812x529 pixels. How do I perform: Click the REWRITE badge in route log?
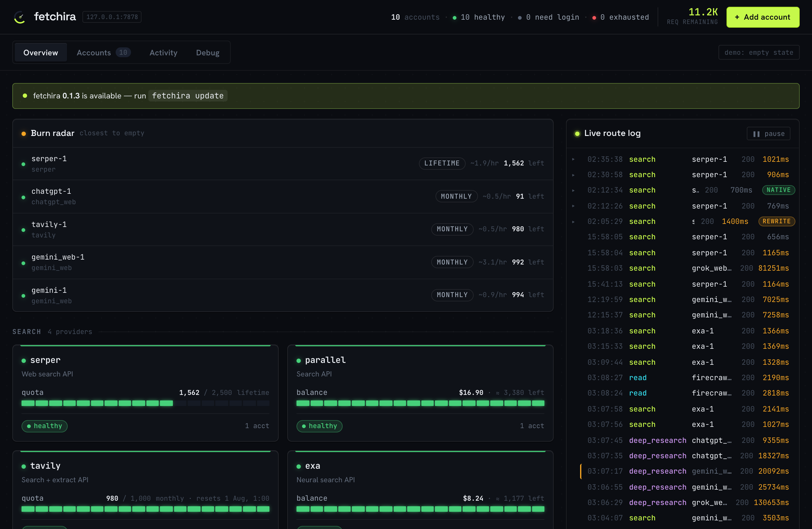pos(776,221)
